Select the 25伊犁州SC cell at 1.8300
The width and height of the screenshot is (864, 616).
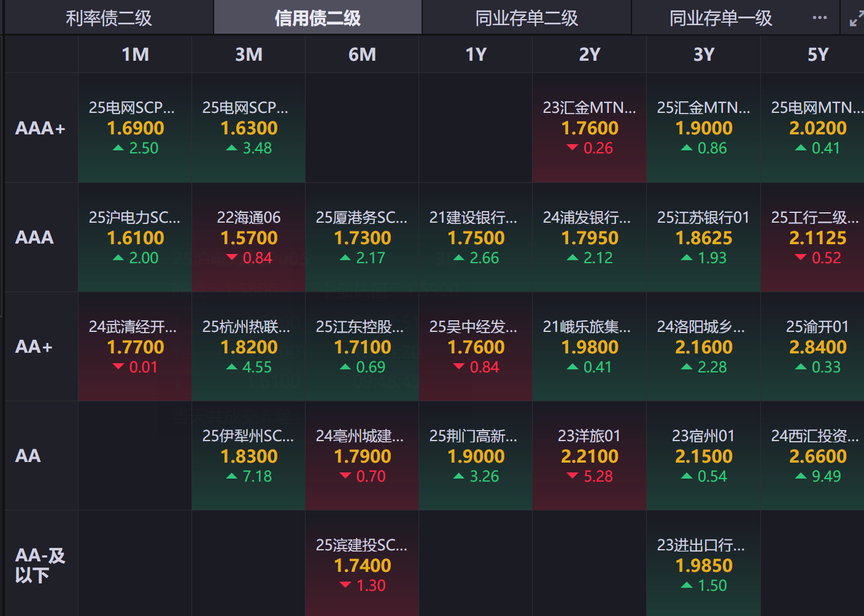tap(249, 456)
